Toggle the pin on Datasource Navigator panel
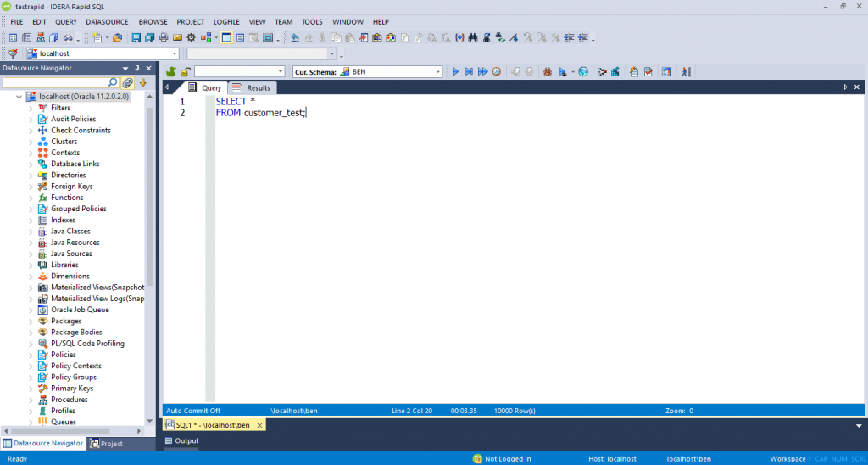868x465 pixels. pos(136,68)
